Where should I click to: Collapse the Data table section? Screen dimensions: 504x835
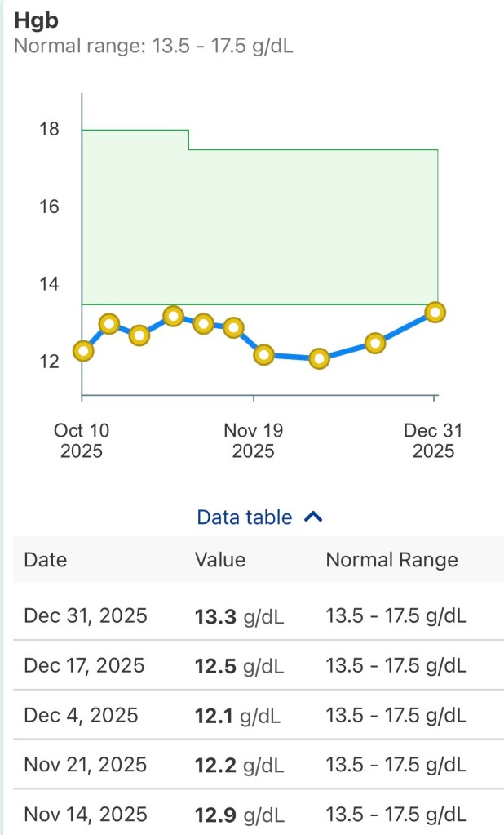click(x=313, y=517)
